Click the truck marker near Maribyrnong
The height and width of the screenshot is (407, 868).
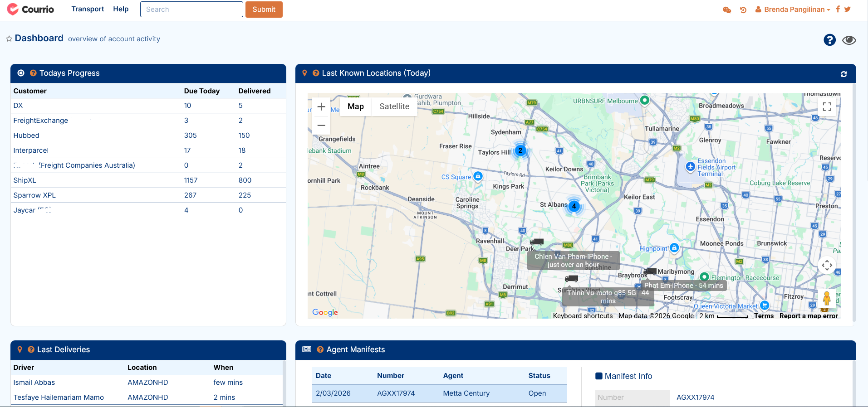(x=650, y=271)
